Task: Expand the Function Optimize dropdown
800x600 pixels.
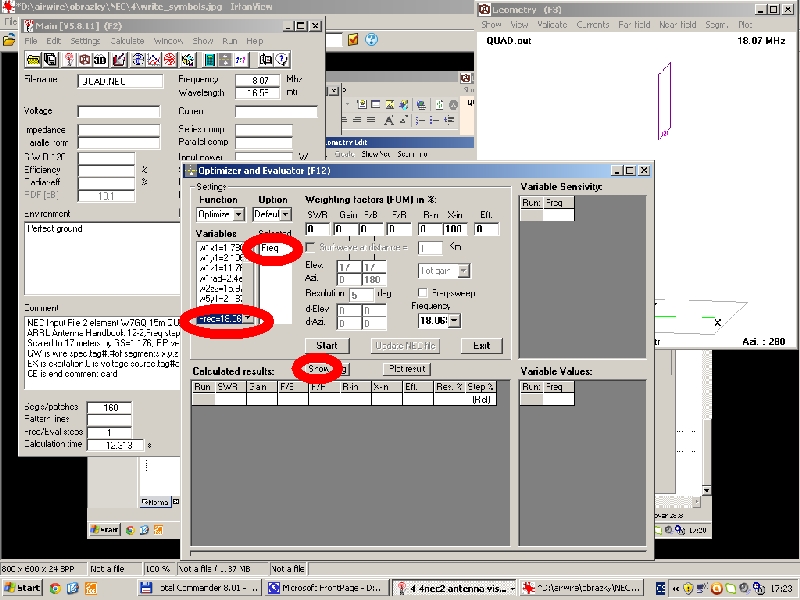Action: [x=236, y=214]
